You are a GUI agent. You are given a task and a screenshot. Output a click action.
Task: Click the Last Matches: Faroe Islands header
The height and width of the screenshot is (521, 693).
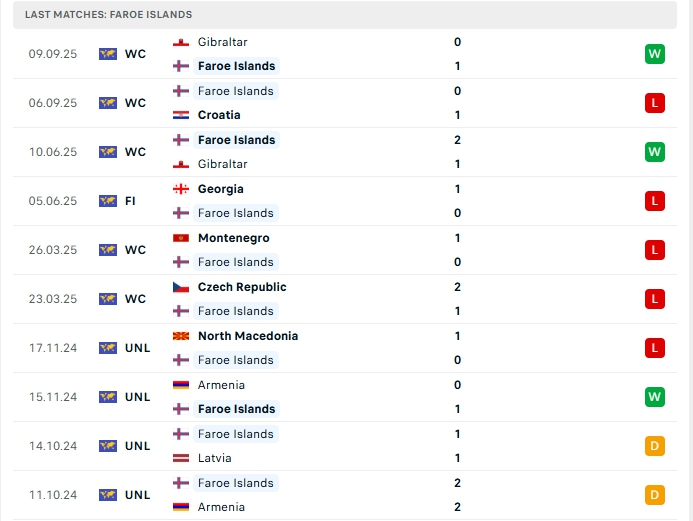[109, 15]
